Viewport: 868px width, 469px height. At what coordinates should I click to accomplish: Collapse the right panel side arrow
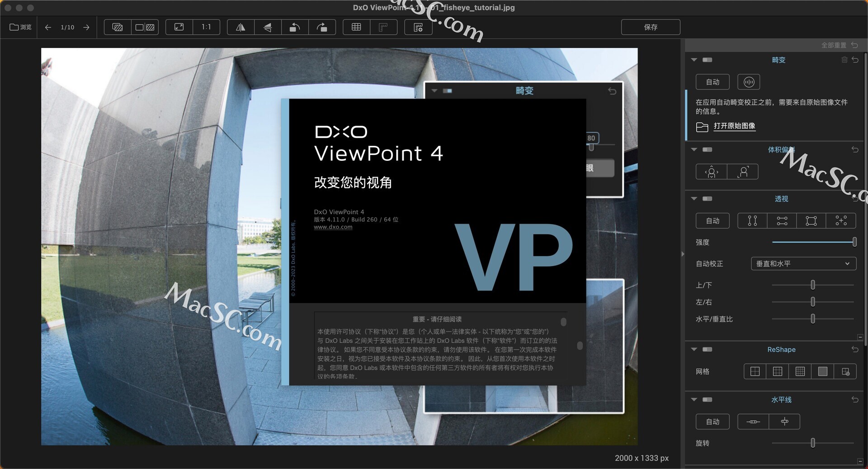click(683, 254)
